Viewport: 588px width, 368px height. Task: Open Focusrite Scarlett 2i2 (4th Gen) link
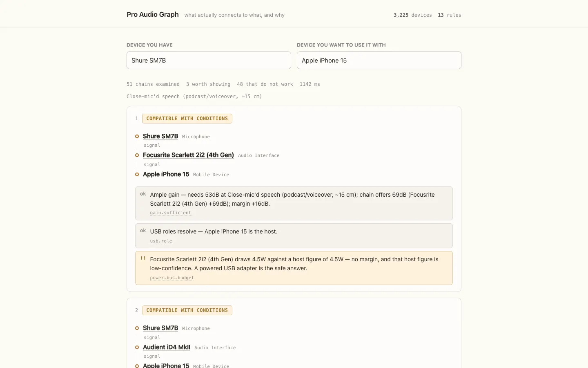(x=188, y=155)
